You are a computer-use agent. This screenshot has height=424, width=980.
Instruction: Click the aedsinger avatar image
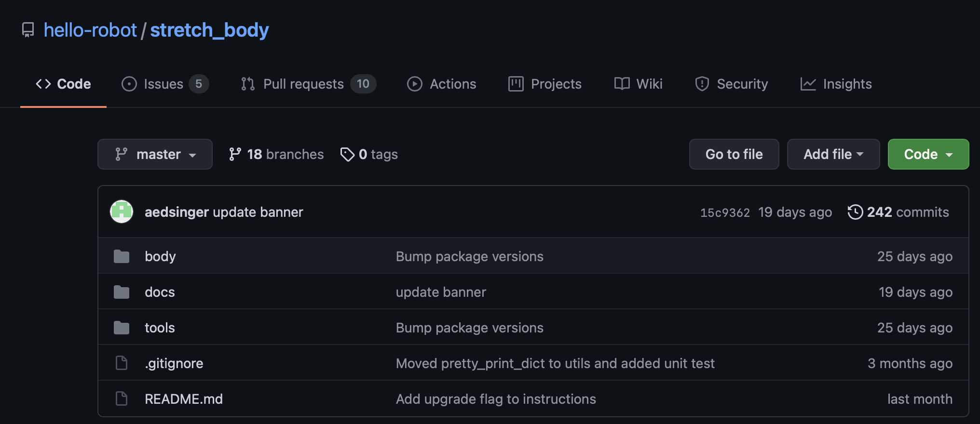122,212
